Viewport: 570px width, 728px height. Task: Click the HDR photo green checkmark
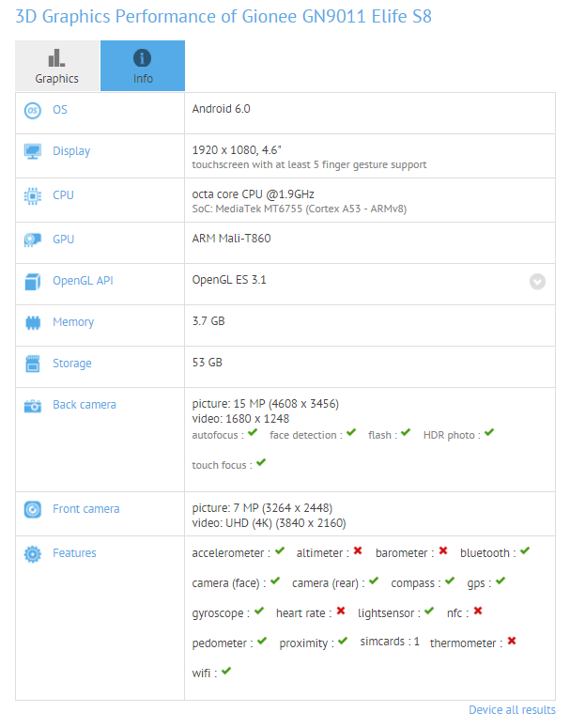click(489, 433)
